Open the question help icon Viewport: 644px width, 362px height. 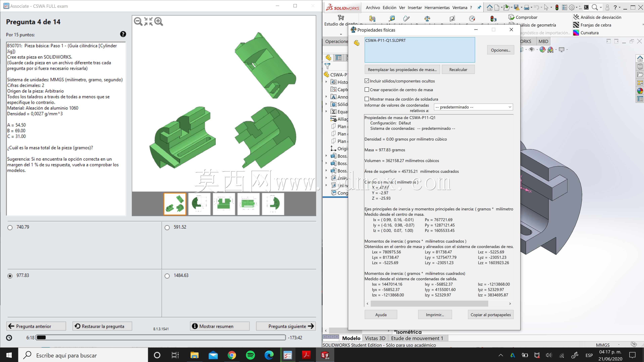(x=123, y=34)
